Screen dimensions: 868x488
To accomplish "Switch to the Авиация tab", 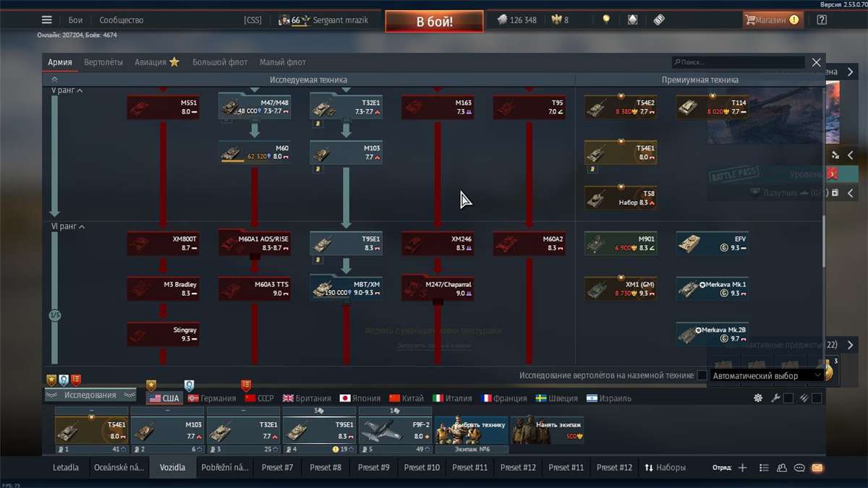I will tap(151, 62).
